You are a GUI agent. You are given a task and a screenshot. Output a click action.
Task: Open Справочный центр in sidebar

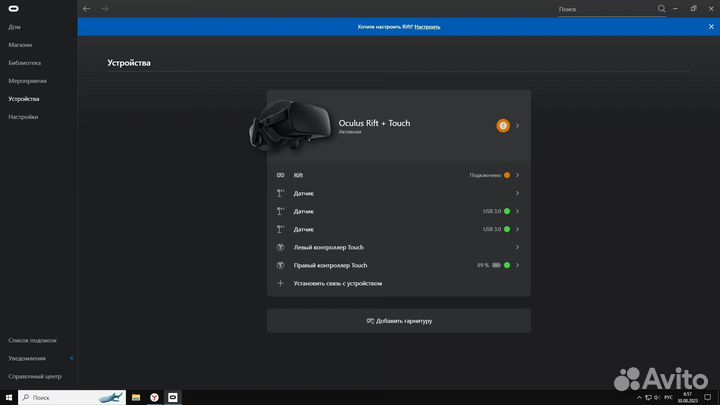click(35, 377)
